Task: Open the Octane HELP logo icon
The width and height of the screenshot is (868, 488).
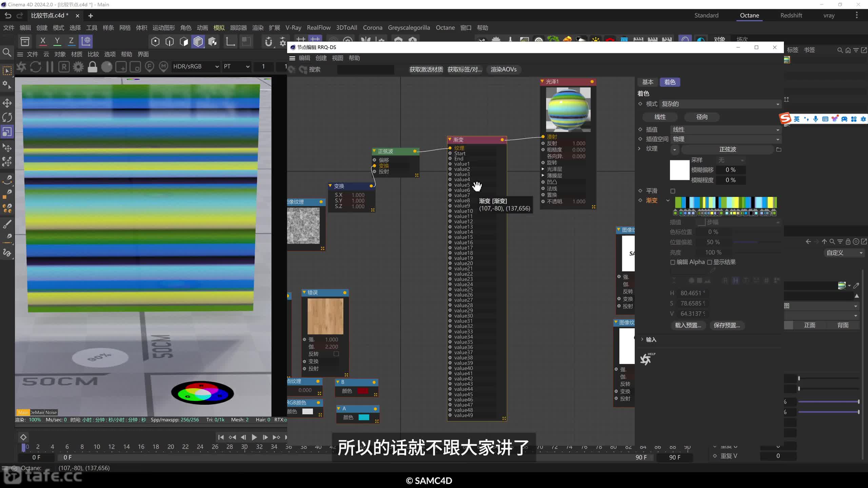Action: point(647,359)
